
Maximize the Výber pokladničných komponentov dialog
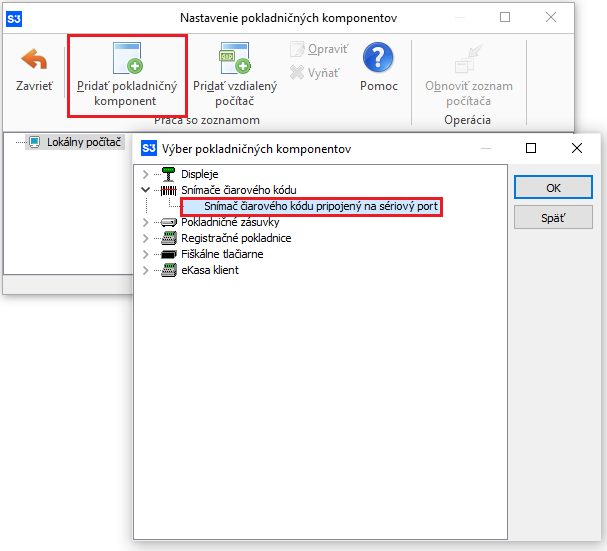[x=531, y=148]
